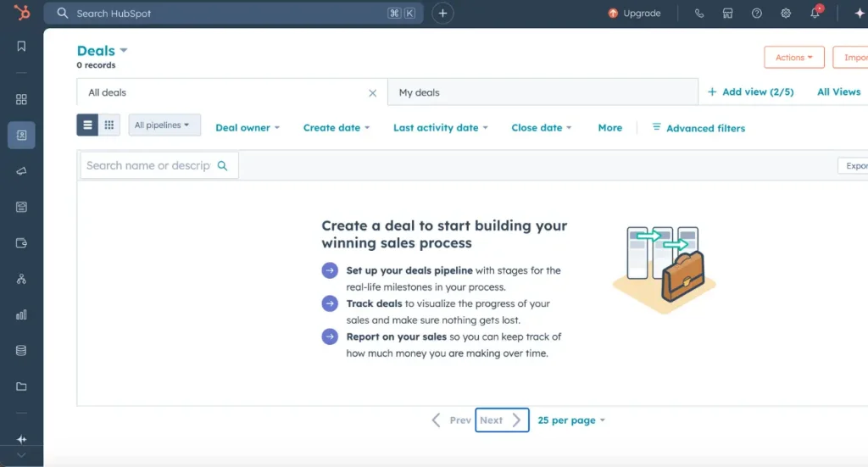Click the Search name or description field
Viewport: 868px width, 467px height.
(x=159, y=165)
